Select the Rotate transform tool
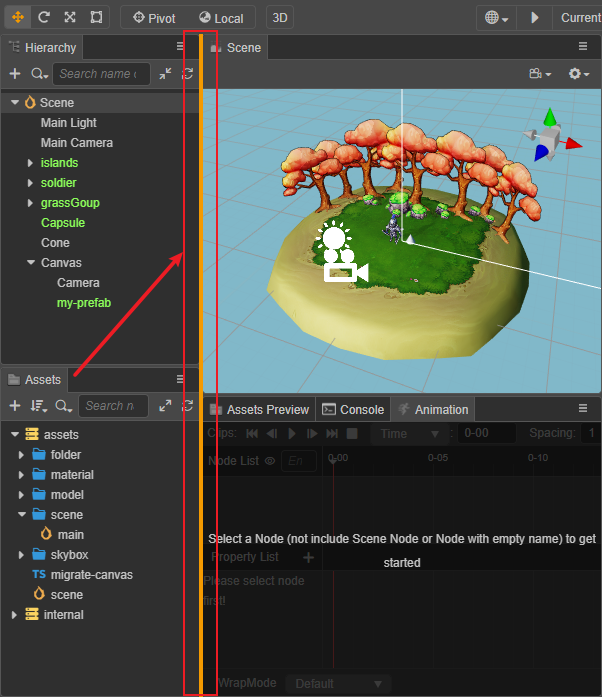 click(x=44, y=17)
